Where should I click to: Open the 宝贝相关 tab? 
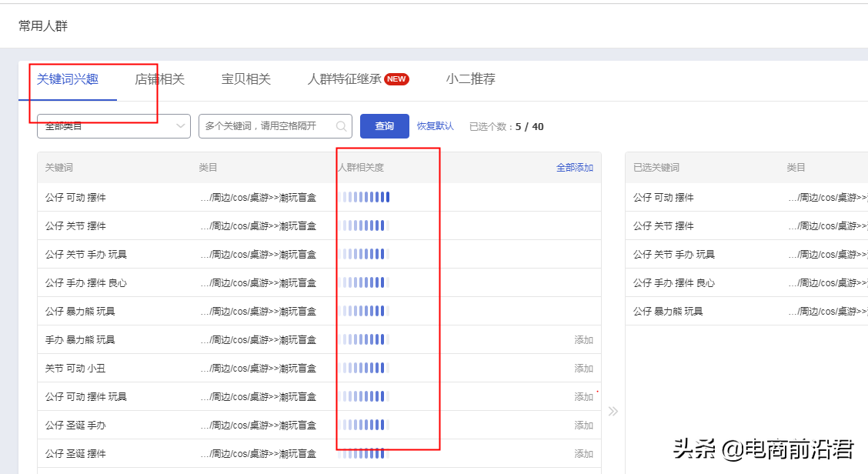click(x=245, y=79)
